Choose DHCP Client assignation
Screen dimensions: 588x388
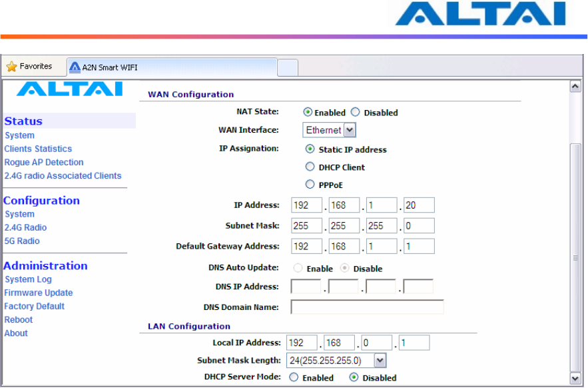pos(310,167)
